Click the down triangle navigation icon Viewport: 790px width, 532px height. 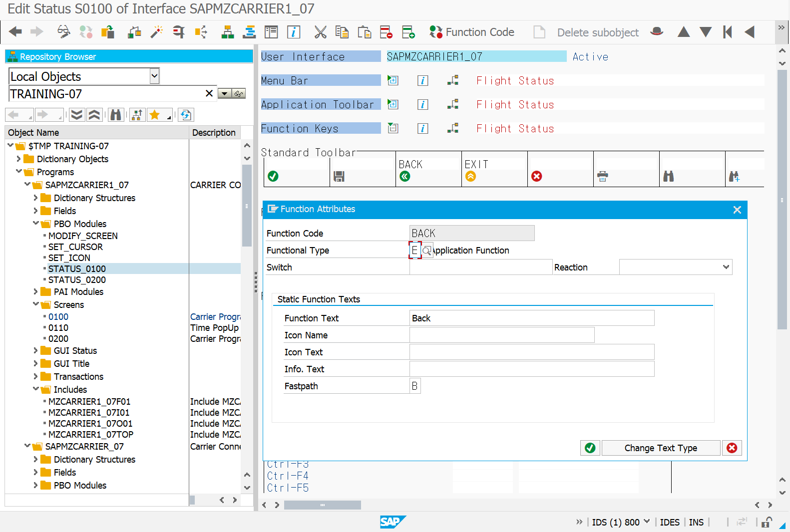point(706,32)
